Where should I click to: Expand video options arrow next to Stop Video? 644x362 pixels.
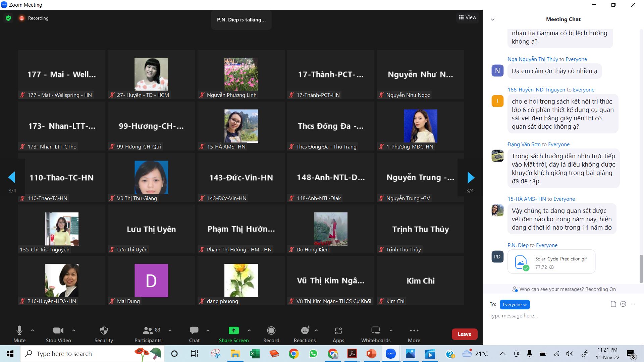click(74, 330)
